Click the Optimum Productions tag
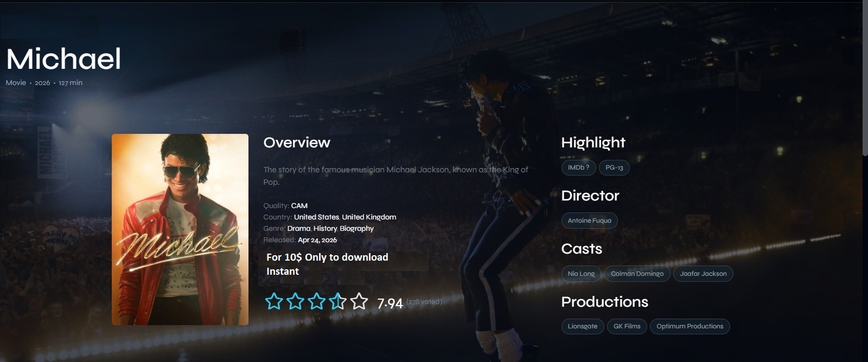This screenshot has height=362, width=868. click(x=690, y=326)
